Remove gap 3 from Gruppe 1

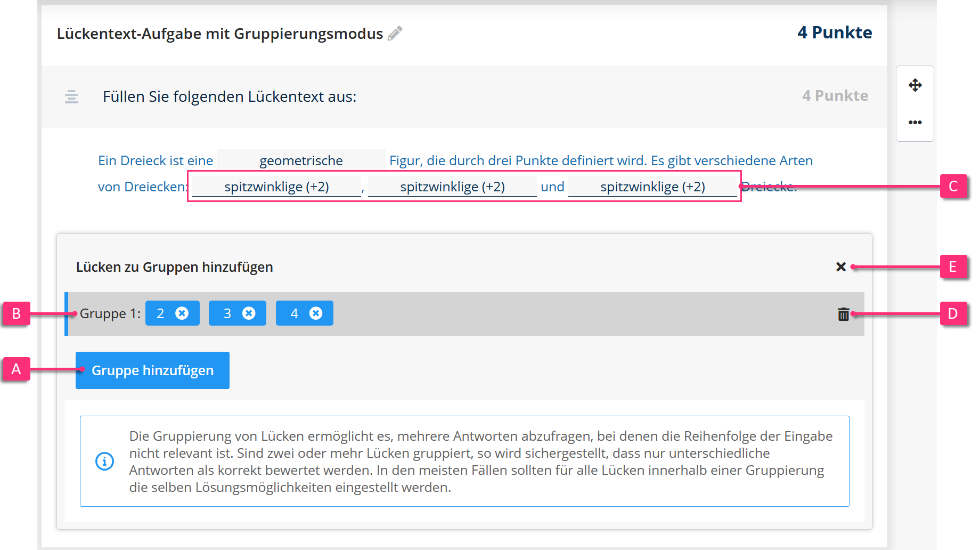click(x=249, y=313)
